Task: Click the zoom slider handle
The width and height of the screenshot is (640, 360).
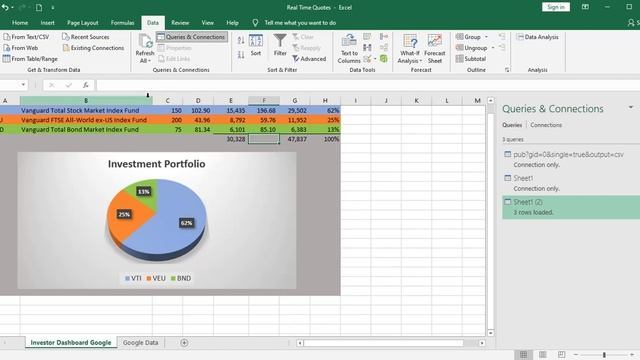Action: (604, 355)
